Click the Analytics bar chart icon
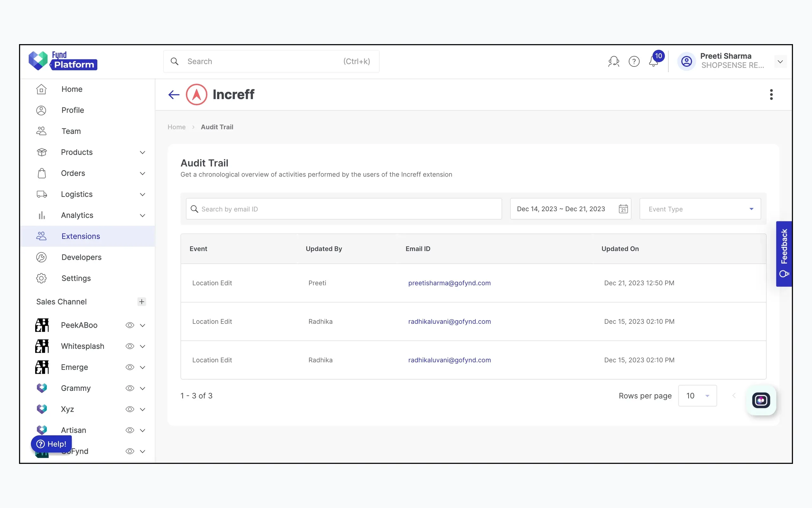The height and width of the screenshot is (508, 812). tap(42, 215)
